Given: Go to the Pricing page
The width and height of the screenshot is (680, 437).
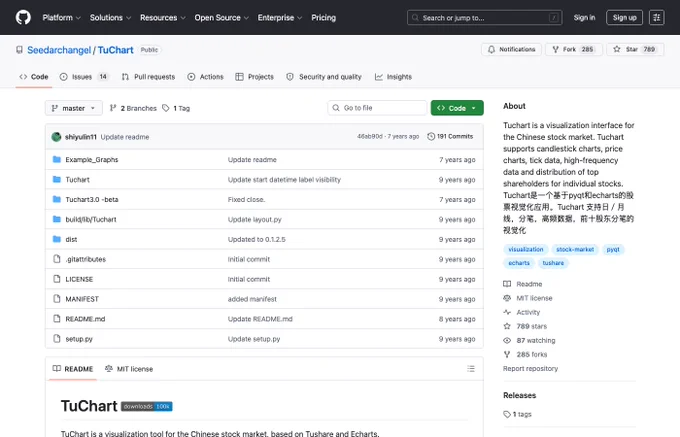Looking at the screenshot, I should (x=324, y=18).
